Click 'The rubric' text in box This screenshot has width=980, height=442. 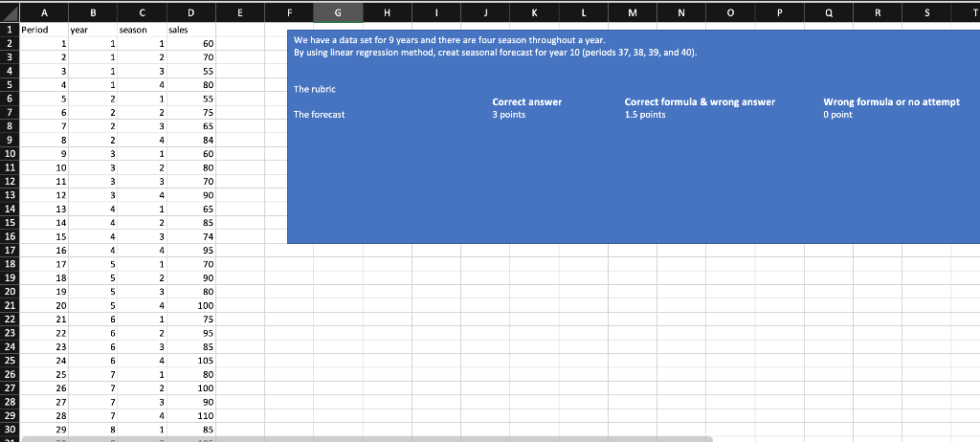(x=314, y=89)
